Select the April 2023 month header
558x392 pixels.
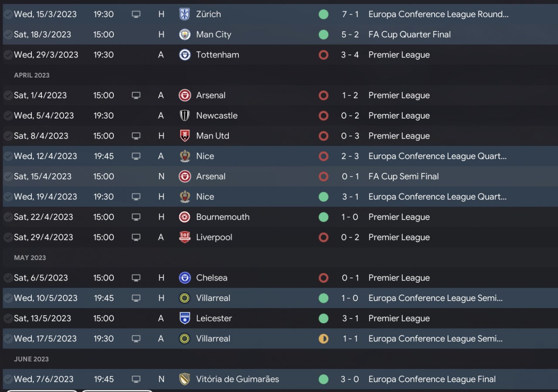32,75
